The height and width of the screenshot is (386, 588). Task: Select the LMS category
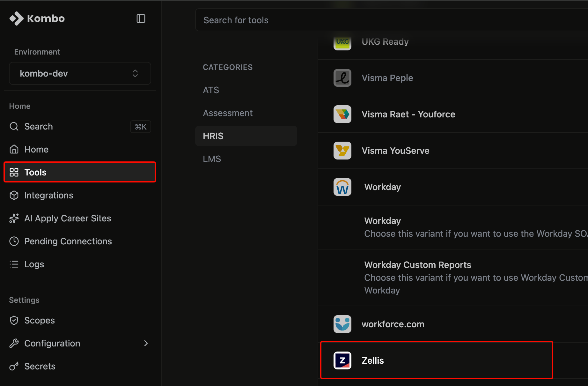pos(246,159)
